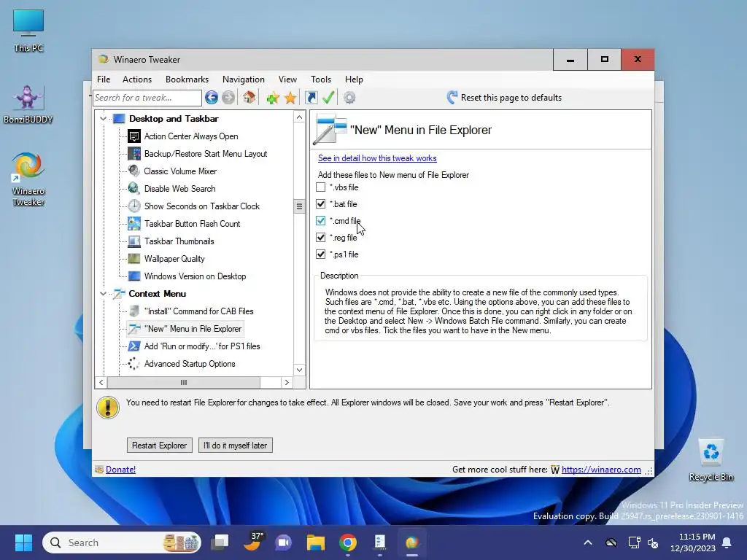Click horizontal scrollbar left arrow in tree
This screenshot has width=747, height=560.
tap(101, 382)
